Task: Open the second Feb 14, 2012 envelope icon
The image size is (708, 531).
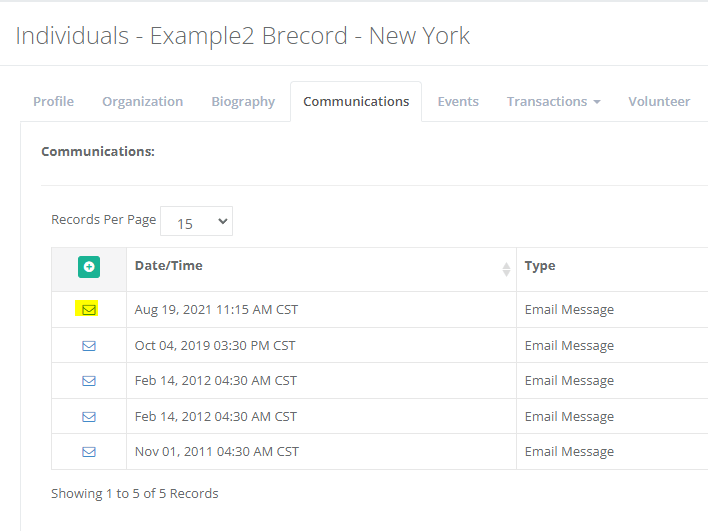Action: coord(89,417)
